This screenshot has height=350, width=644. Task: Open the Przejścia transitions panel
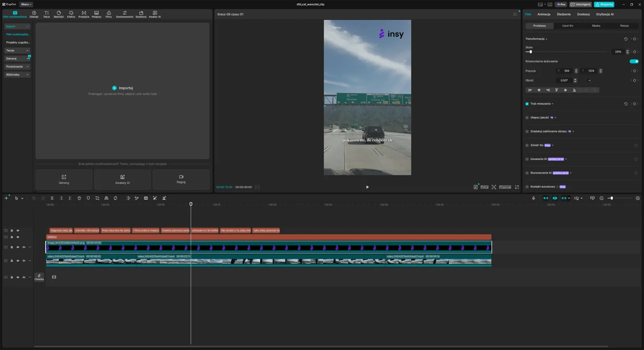coord(84,14)
